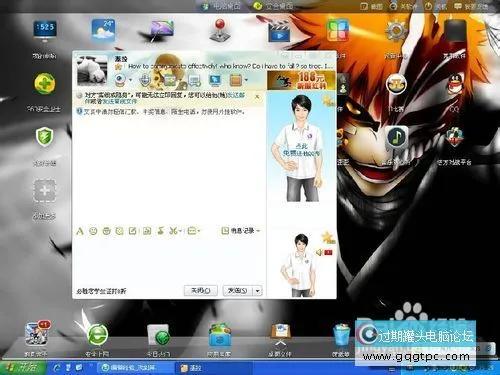Click the 188元 advertisement banner
The image size is (500, 375).
[301, 81]
